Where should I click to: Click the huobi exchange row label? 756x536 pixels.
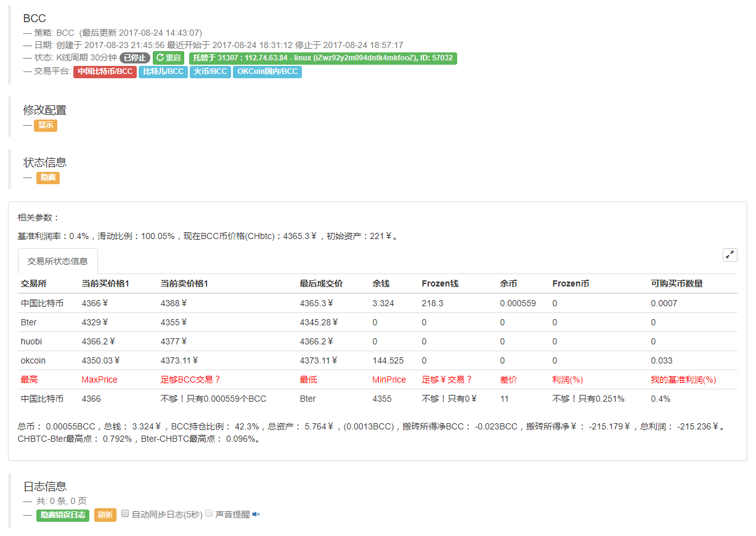pyautogui.click(x=31, y=341)
